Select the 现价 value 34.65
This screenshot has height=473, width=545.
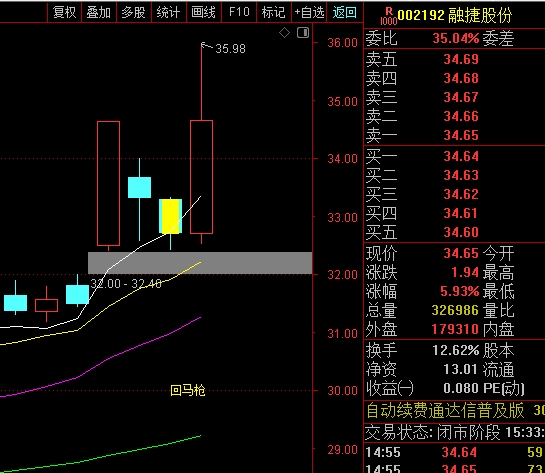[461, 253]
